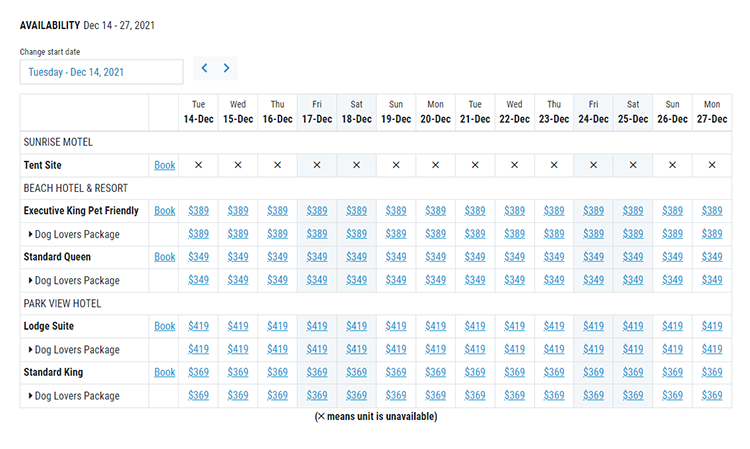The width and height of the screenshot is (750, 449).
Task: Select Standard Queen $349 rate on 18-Dec
Action: tap(356, 257)
